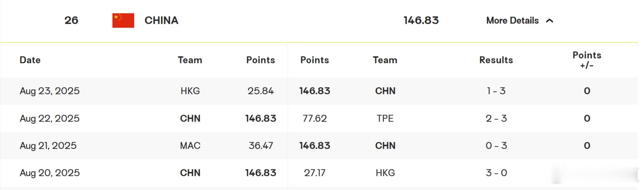The height and width of the screenshot is (190, 644).
Task: Click MAC team in Aug 21 match
Action: (x=190, y=146)
